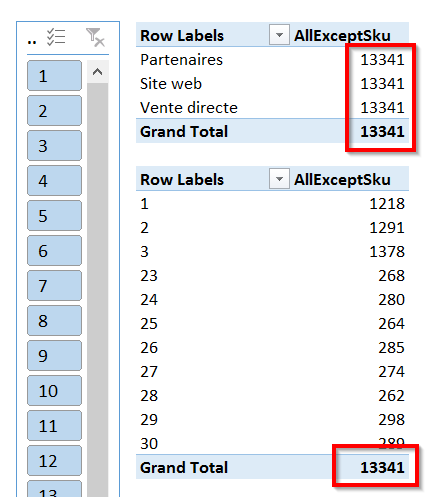
Task: Select the Site web row label
Action: click(171, 84)
